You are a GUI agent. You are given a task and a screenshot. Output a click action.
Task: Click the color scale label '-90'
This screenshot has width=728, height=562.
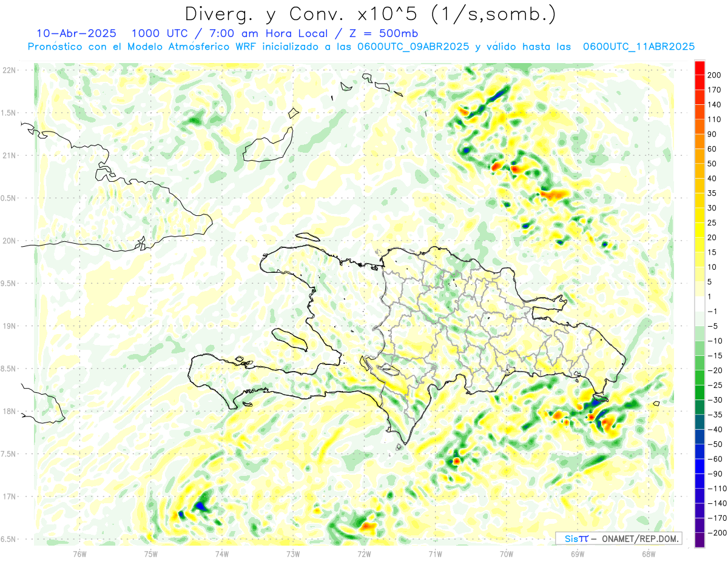[x=714, y=474]
